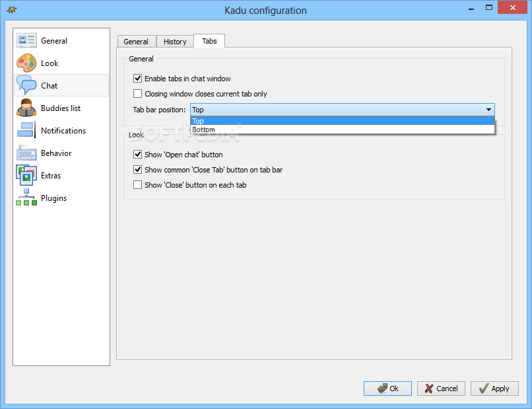
Task: Click the Extras pictures icon
Action: 26,175
